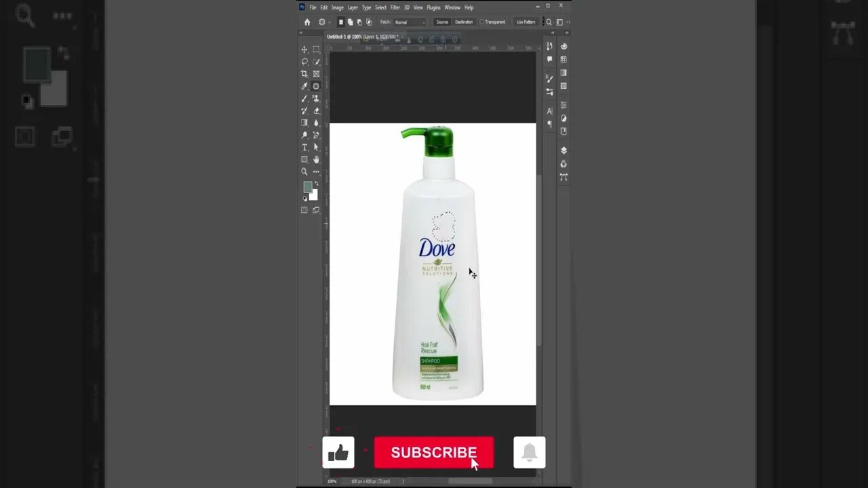Select the Dodge tool
868x488 pixels.
(x=304, y=135)
